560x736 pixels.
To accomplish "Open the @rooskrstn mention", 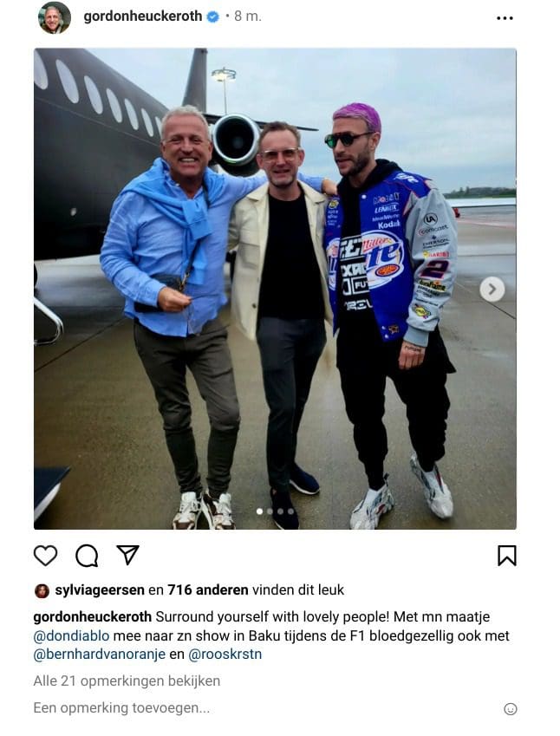I will 225,655.
